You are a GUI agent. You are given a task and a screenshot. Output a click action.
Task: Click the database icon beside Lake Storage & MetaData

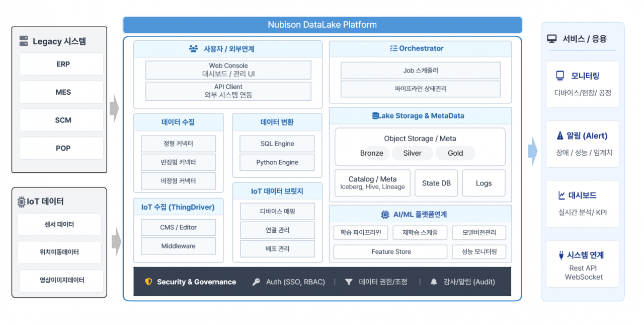coord(375,116)
